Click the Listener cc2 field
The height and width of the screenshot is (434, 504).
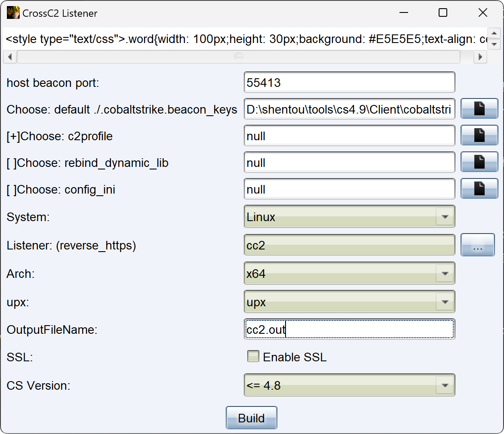tap(349, 245)
